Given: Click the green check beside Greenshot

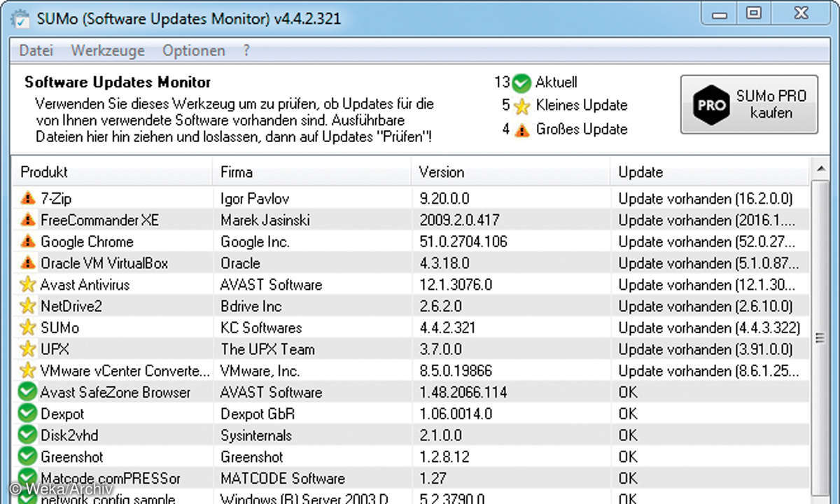Looking at the screenshot, I should [x=27, y=456].
